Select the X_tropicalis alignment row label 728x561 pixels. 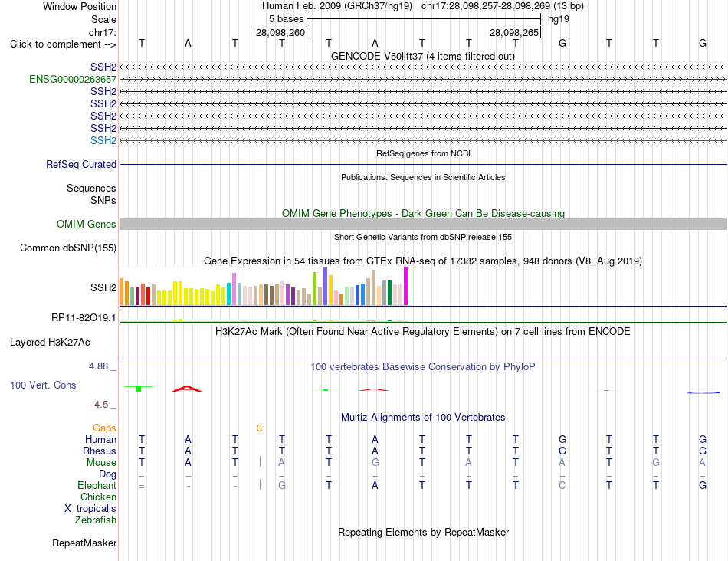click(90, 509)
